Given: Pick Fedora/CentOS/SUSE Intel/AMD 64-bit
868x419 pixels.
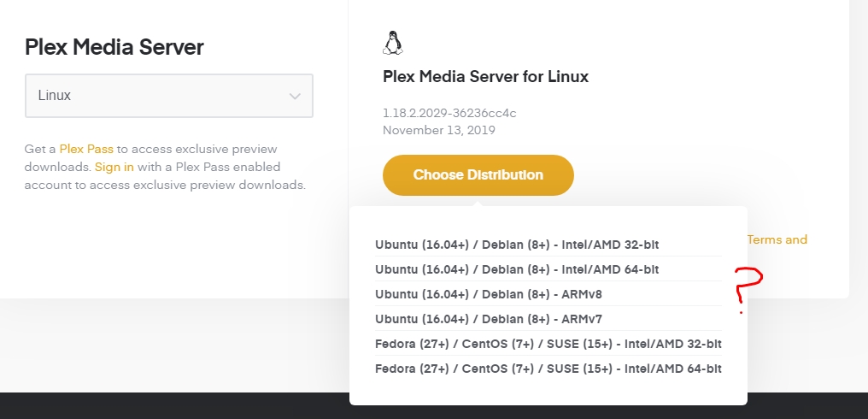Looking at the screenshot, I should tap(548, 369).
